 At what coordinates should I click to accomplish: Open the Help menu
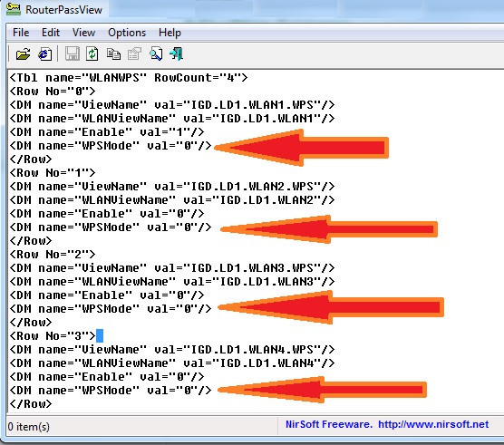170,33
